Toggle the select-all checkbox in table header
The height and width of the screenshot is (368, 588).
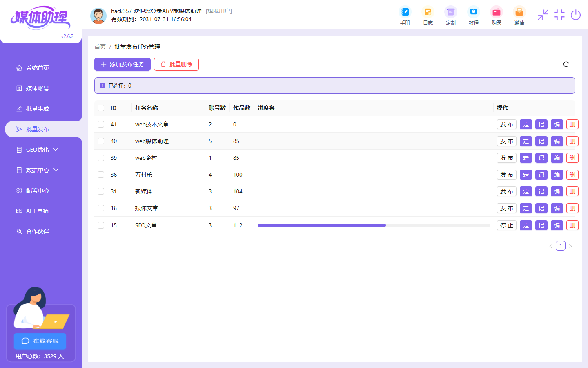click(101, 108)
